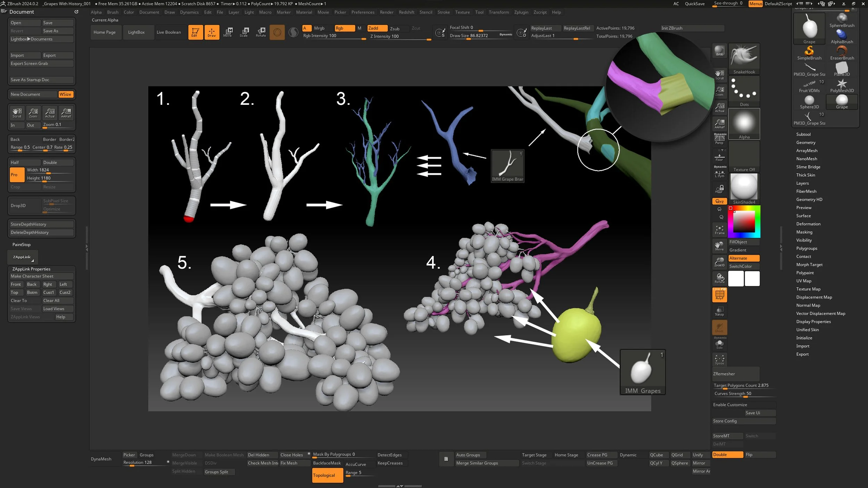Expand the Subtool palette section
868x488 pixels.
[803, 134]
